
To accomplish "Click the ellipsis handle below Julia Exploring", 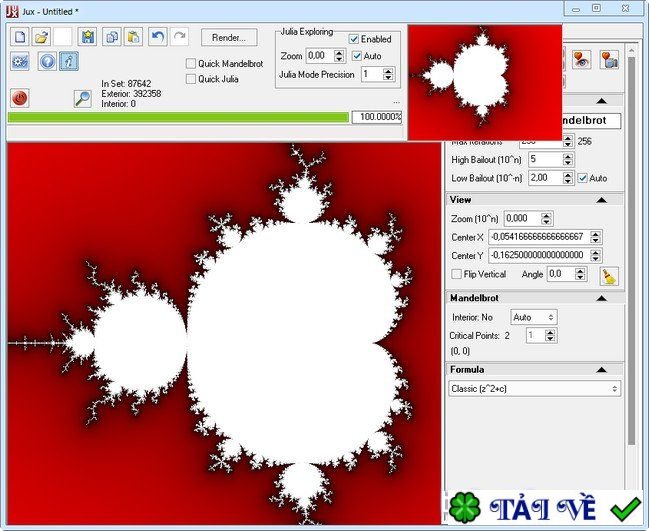I will [397, 102].
